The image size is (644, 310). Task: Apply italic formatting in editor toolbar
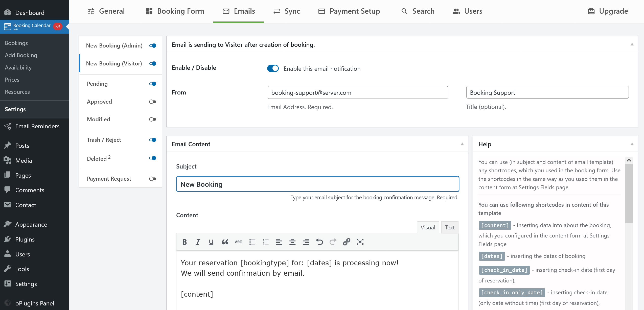[198, 242]
